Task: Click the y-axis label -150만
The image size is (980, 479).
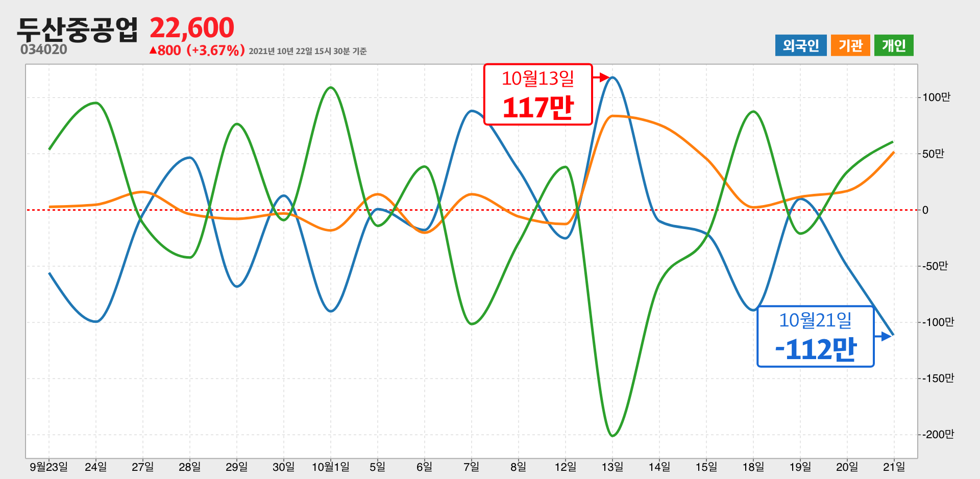Action: 938,378
